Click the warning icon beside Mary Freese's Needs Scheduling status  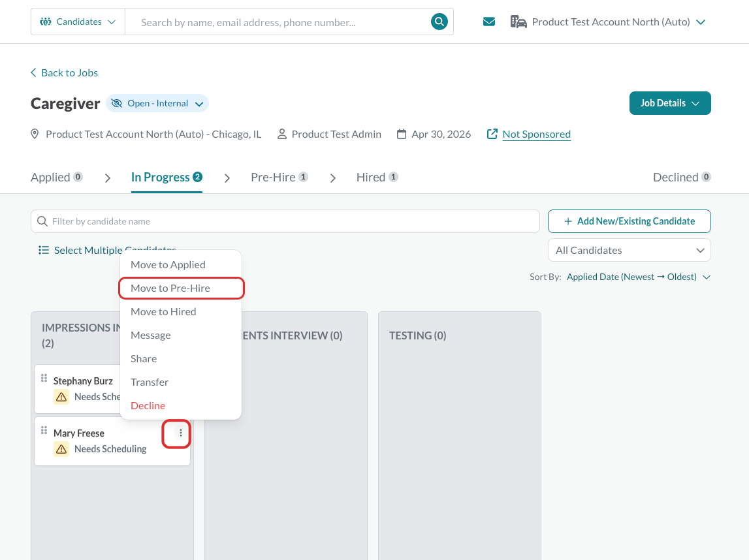pos(61,449)
